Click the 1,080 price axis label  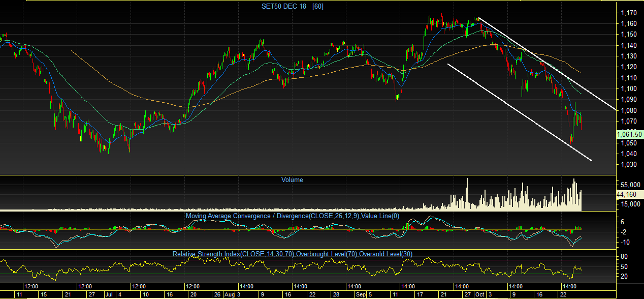(628, 110)
